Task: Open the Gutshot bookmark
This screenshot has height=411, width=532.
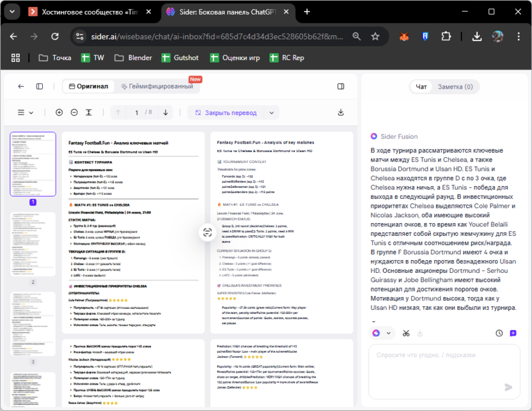Action: click(180, 58)
